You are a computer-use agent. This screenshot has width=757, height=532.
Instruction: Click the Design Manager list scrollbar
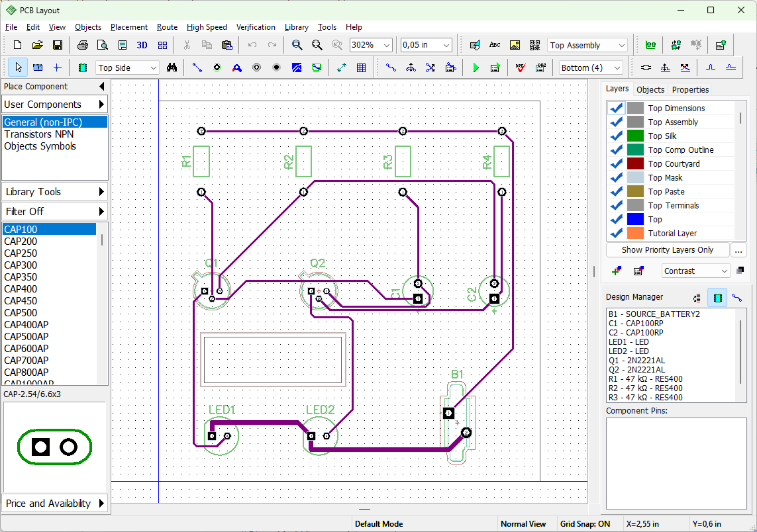click(x=740, y=352)
